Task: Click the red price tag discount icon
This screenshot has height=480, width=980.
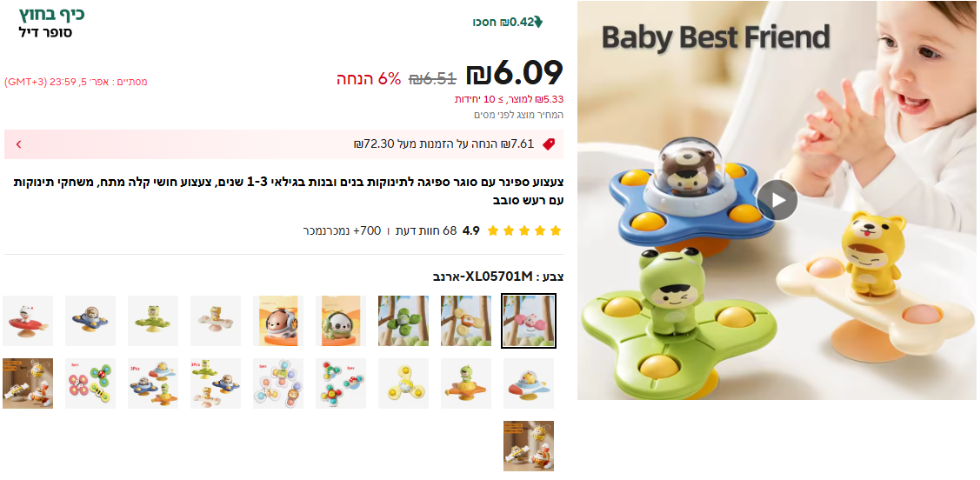Action: (x=549, y=144)
